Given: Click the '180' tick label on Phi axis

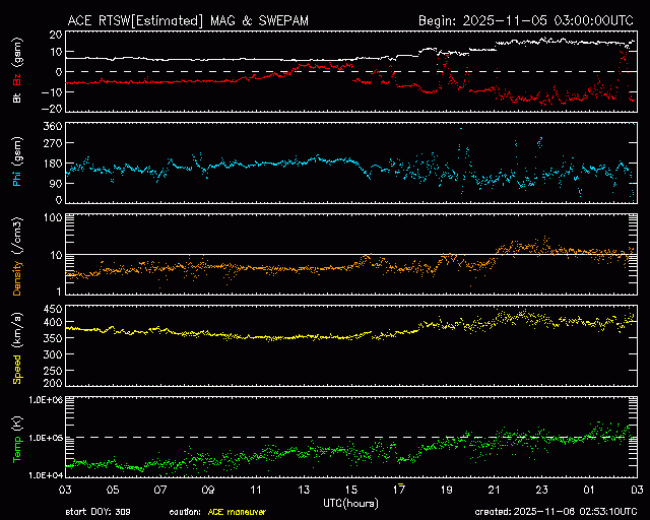Looking at the screenshot, I should tap(53, 163).
